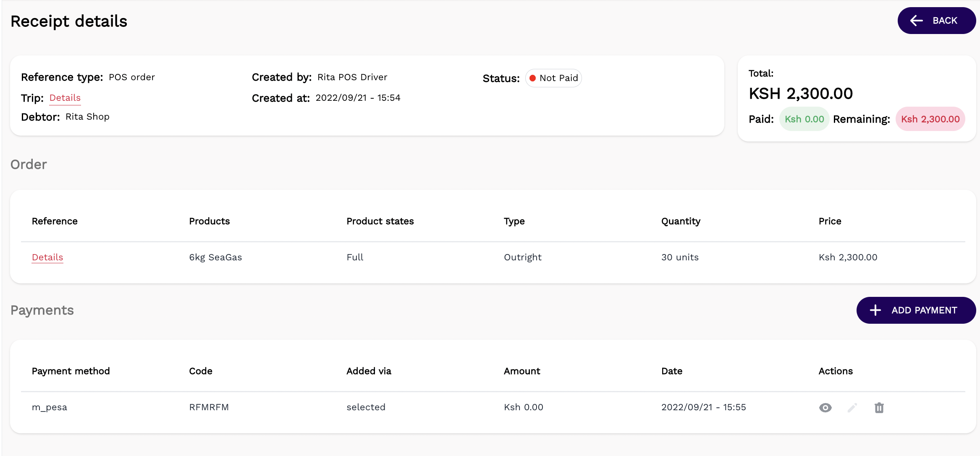The height and width of the screenshot is (456, 980).
Task: Click the plus icon in ADD PAYMENT
Action: (x=875, y=310)
